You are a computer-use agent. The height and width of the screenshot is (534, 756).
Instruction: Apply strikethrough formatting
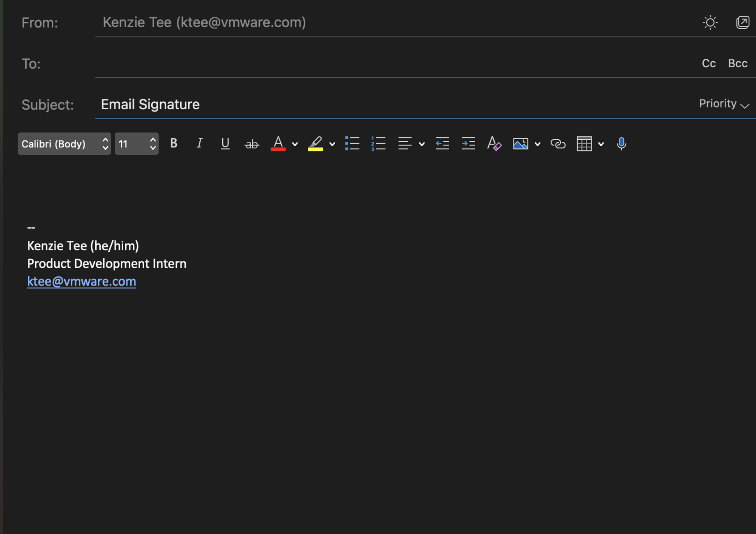(x=252, y=144)
